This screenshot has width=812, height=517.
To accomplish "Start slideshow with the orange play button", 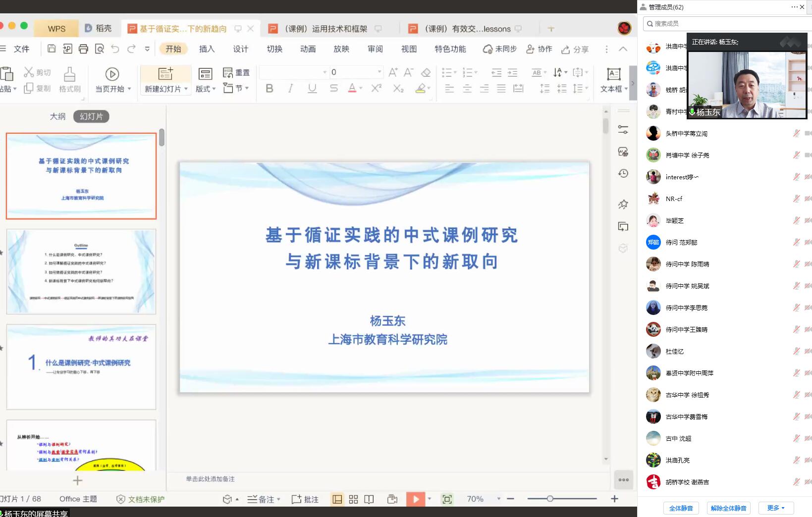I will click(415, 499).
